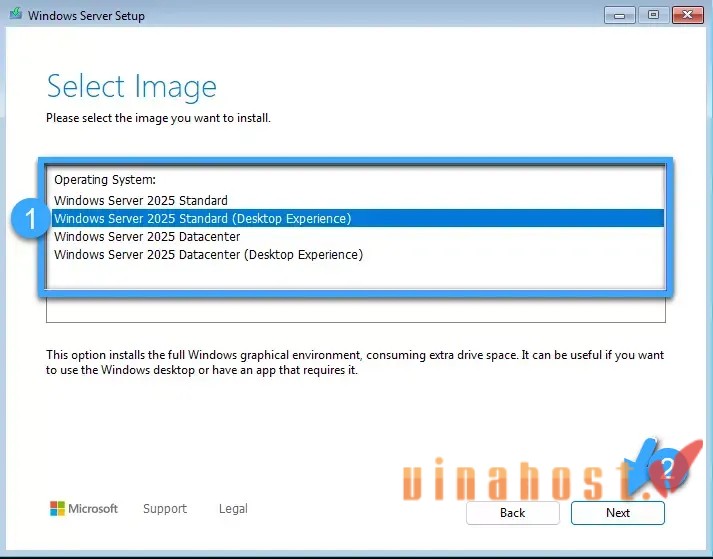Image resolution: width=713 pixels, height=559 pixels.
Task: Minimize the Windows Server Setup window
Action: pos(619,15)
